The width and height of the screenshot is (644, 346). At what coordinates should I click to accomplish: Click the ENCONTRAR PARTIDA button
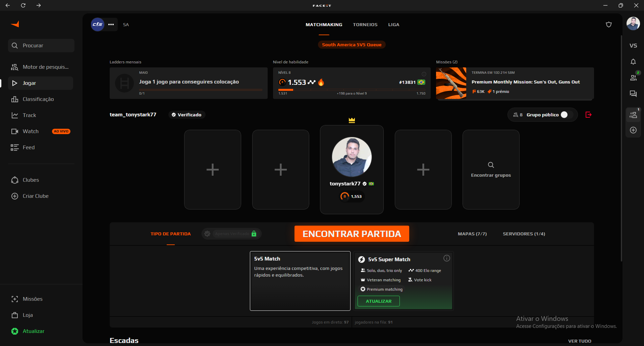click(x=352, y=234)
